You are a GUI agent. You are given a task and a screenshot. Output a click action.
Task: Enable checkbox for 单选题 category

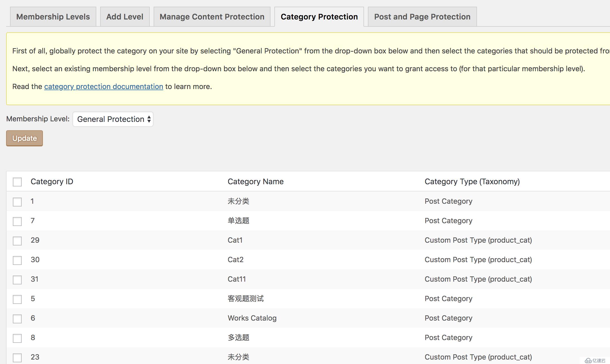pos(17,221)
